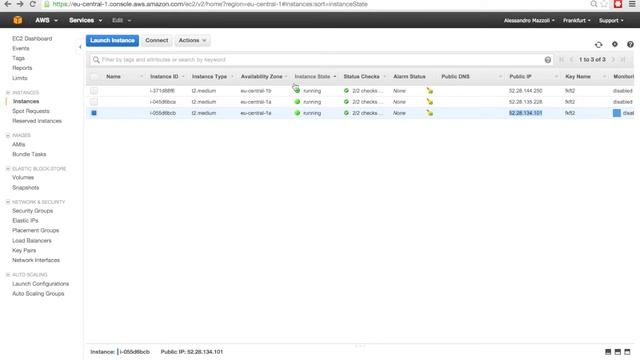Click the red browser extension icon
Viewport: 640px width, 360px height.
(618, 4)
